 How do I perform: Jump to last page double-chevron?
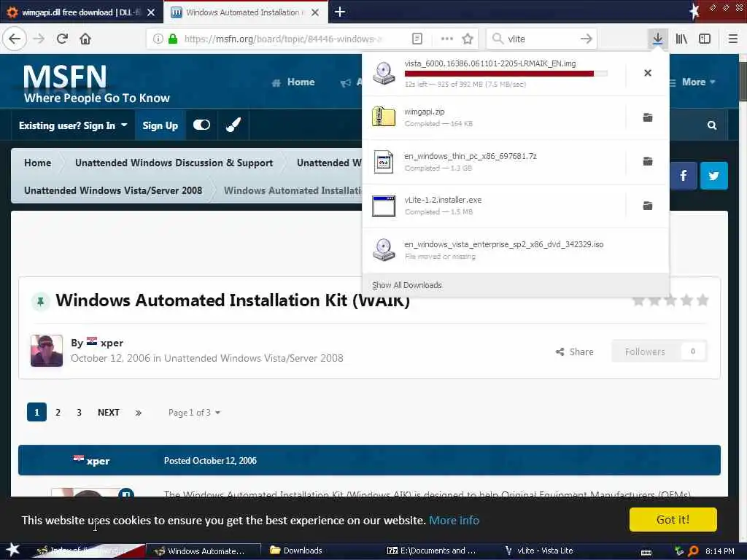(138, 413)
